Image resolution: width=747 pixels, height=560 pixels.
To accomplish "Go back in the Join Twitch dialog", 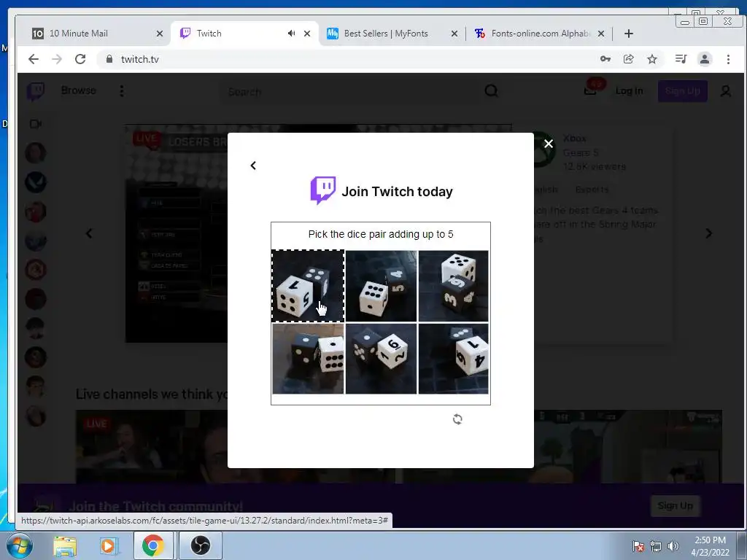I will [x=253, y=166].
